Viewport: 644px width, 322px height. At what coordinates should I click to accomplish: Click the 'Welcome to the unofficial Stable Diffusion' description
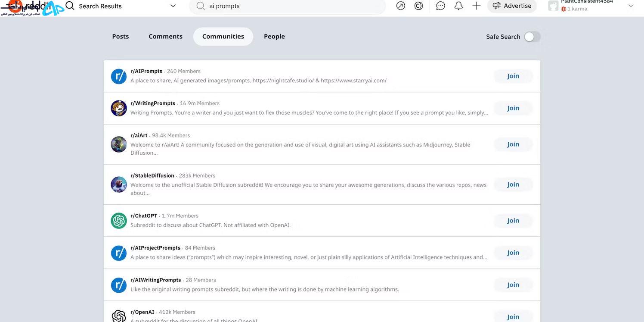309,189
